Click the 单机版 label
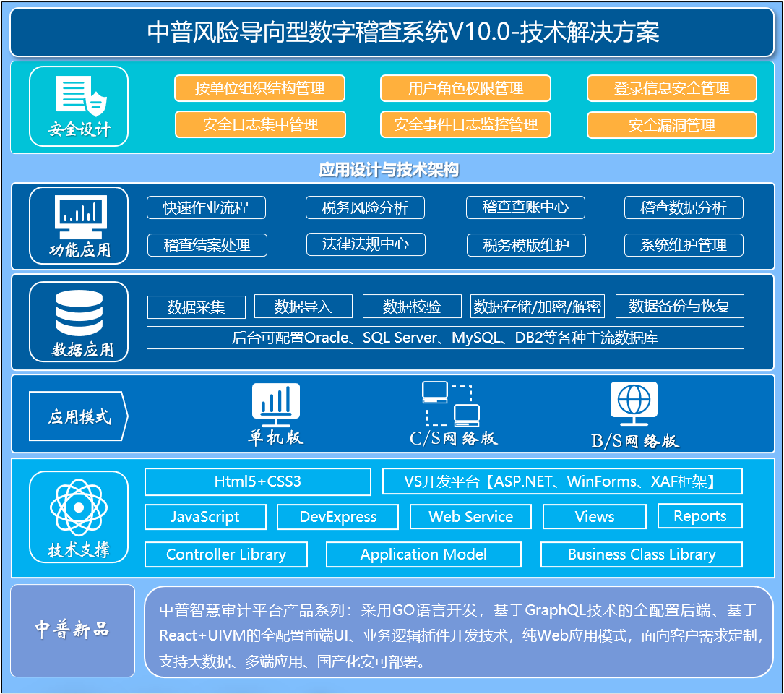784x694 pixels. (x=275, y=438)
